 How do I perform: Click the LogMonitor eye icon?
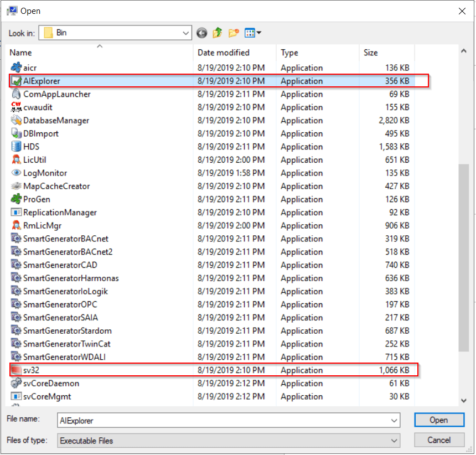pyautogui.click(x=17, y=173)
